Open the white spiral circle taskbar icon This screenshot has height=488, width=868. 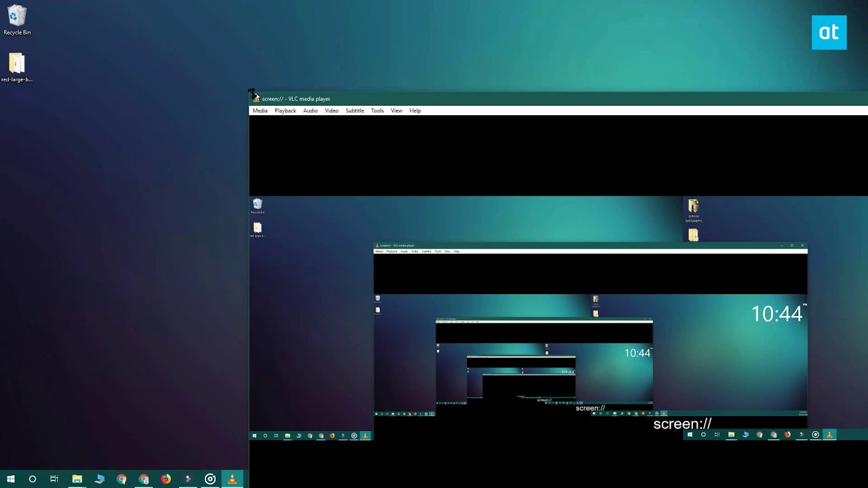point(210,479)
